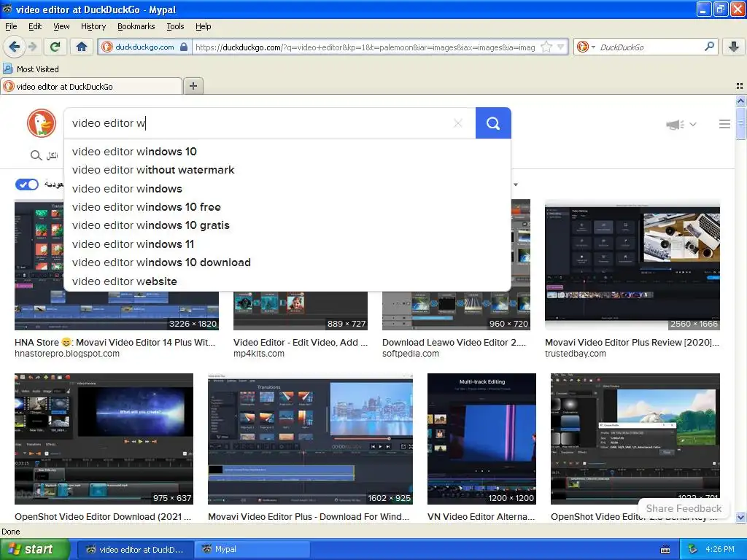Viewport: 747px width, 560px height.
Task: Choose suggestion video editor windows 10
Action: point(287,152)
